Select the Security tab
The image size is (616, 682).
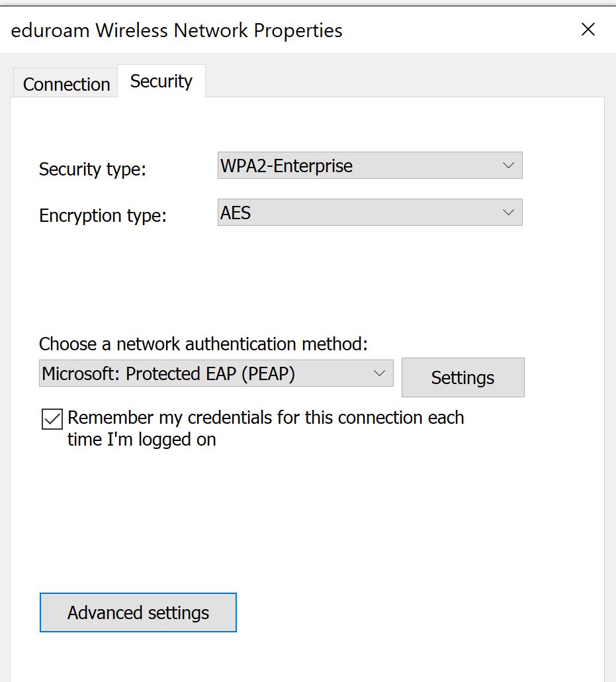[161, 80]
